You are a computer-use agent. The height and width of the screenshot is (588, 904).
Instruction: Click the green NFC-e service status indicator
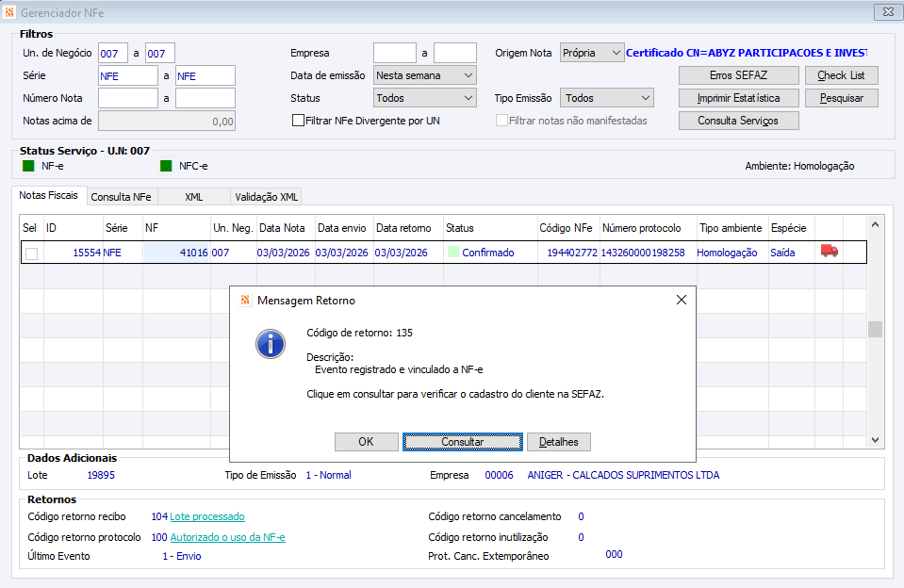[166, 166]
